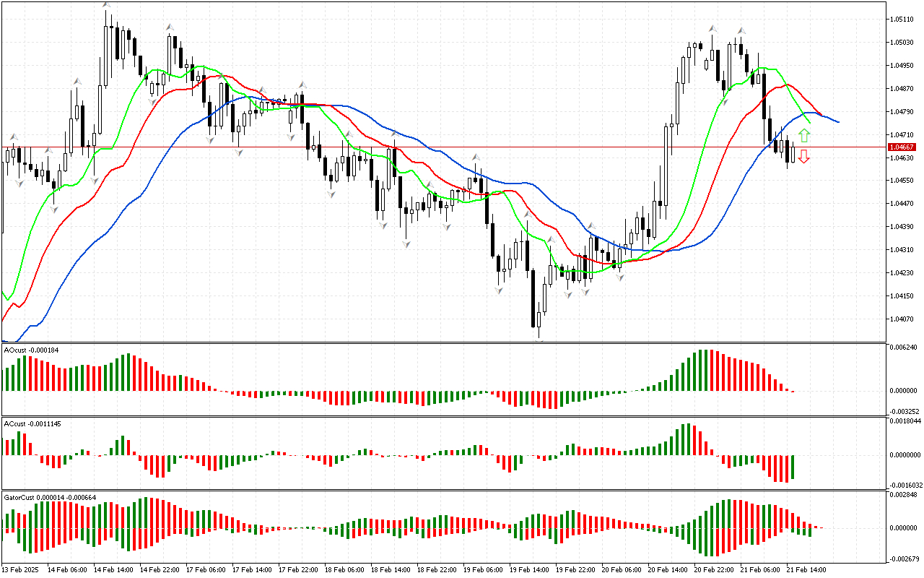Click the 13 Feb 2025 date label

click(19, 570)
